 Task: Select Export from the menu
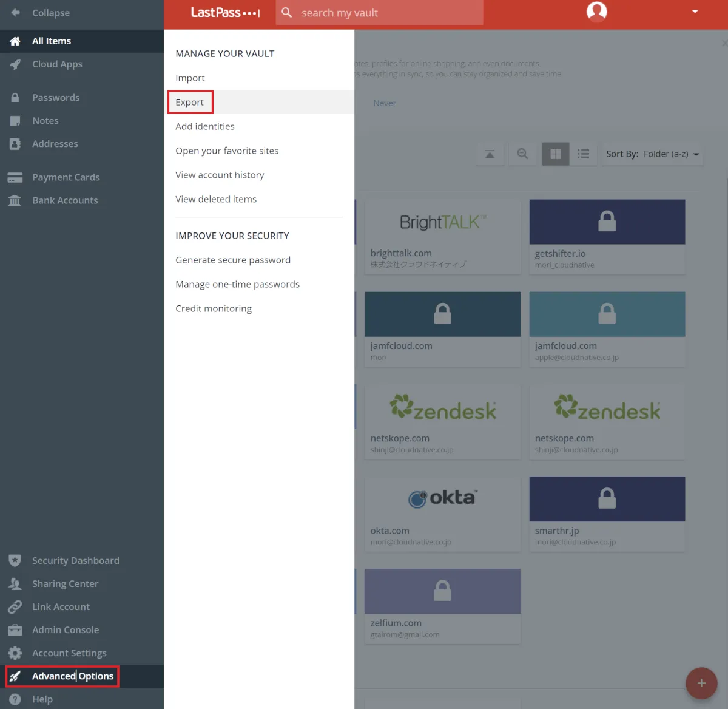coord(189,103)
